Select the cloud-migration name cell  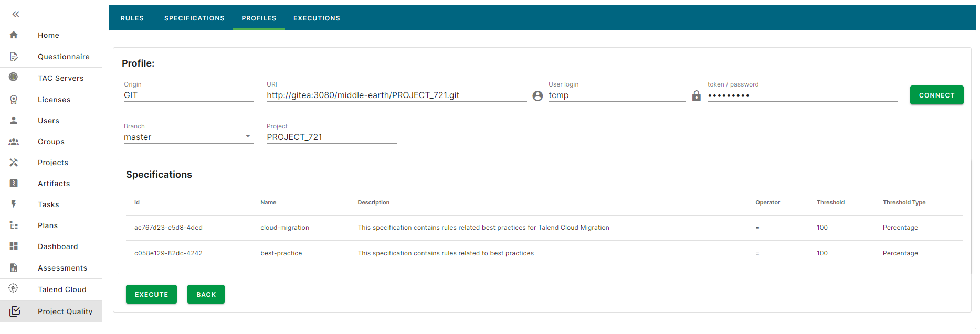285,228
